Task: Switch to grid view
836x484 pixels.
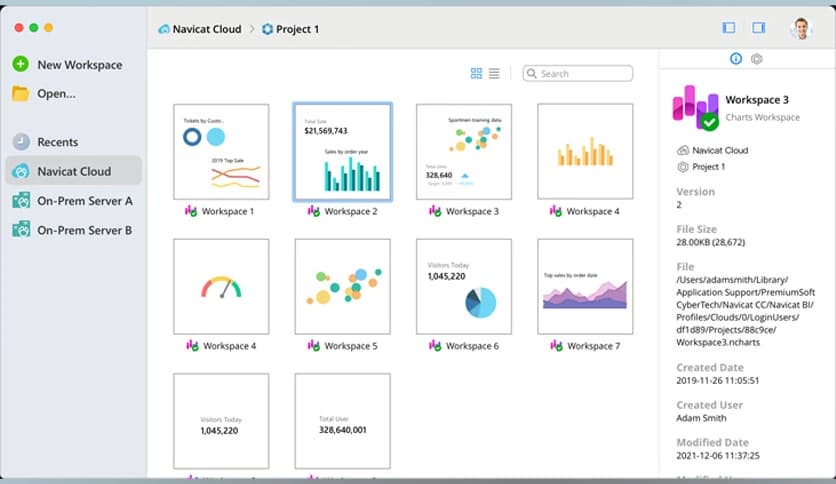Action: tap(476, 73)
